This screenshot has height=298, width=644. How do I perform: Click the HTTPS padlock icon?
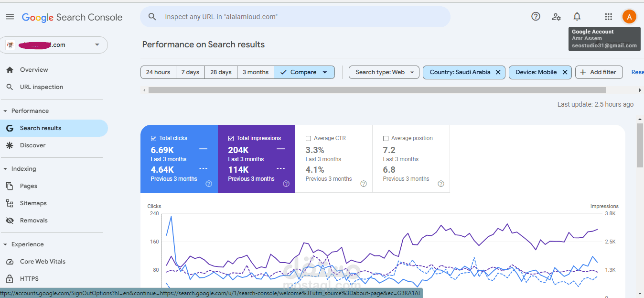click(x=10, y=279)
